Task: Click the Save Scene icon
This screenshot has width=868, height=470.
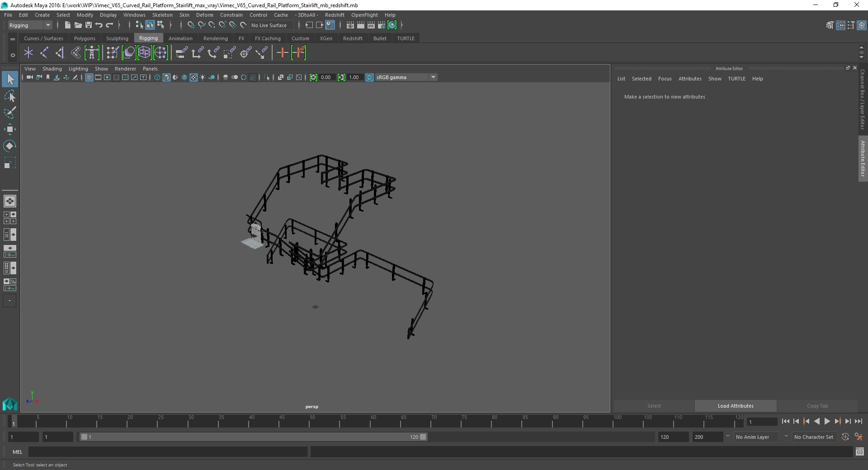Action: pos(89,25)
